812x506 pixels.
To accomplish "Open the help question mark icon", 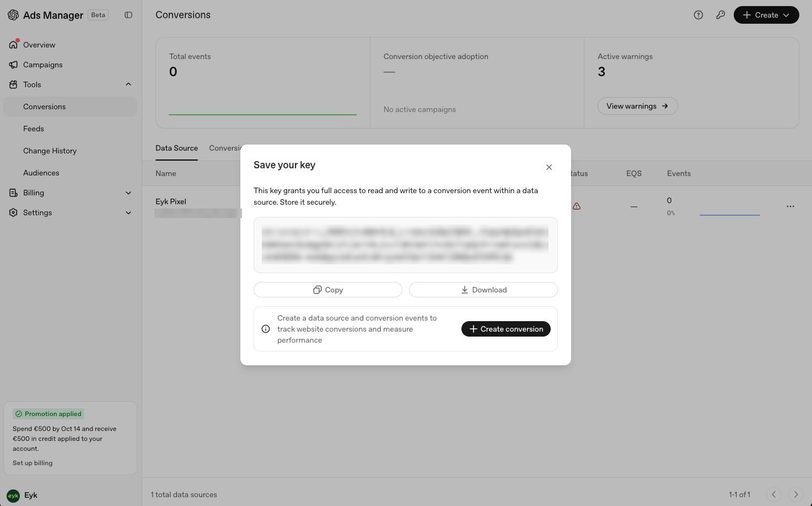I will [x=698, y=15].
